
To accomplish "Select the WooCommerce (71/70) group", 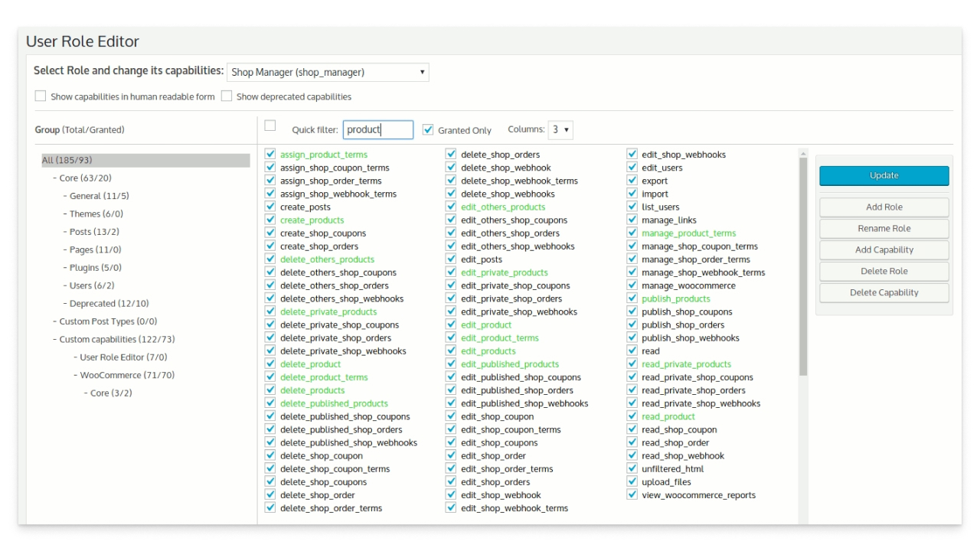I will tap(127, 375).
